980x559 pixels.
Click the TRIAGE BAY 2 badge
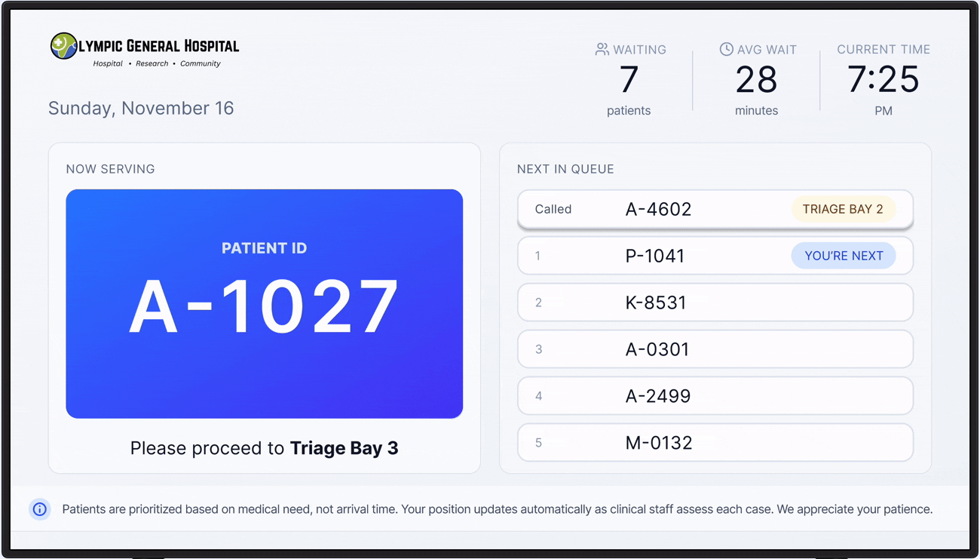point(842,209)
